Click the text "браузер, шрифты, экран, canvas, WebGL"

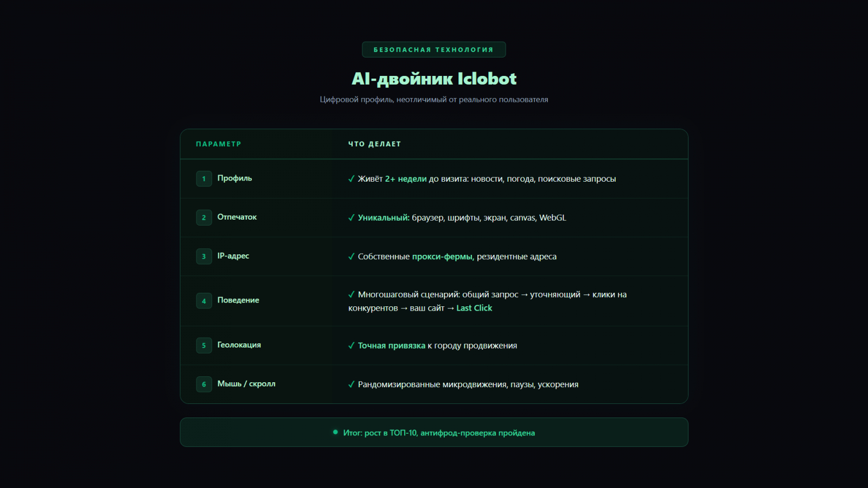(489, 218)
